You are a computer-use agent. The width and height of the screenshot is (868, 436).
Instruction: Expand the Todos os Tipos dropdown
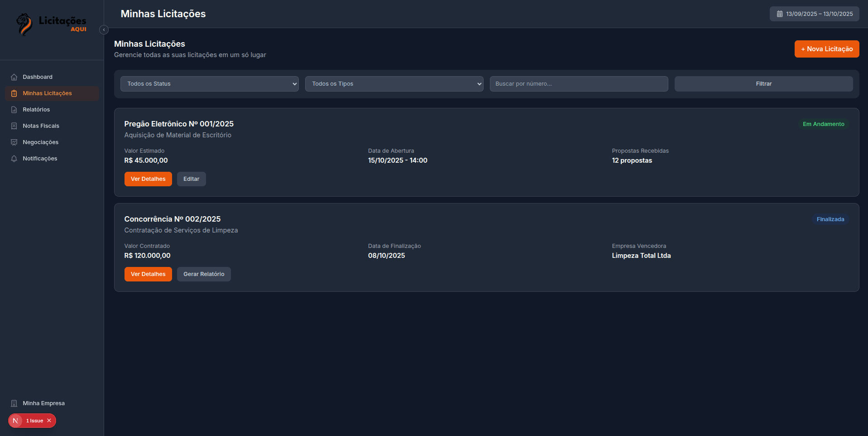394,84
